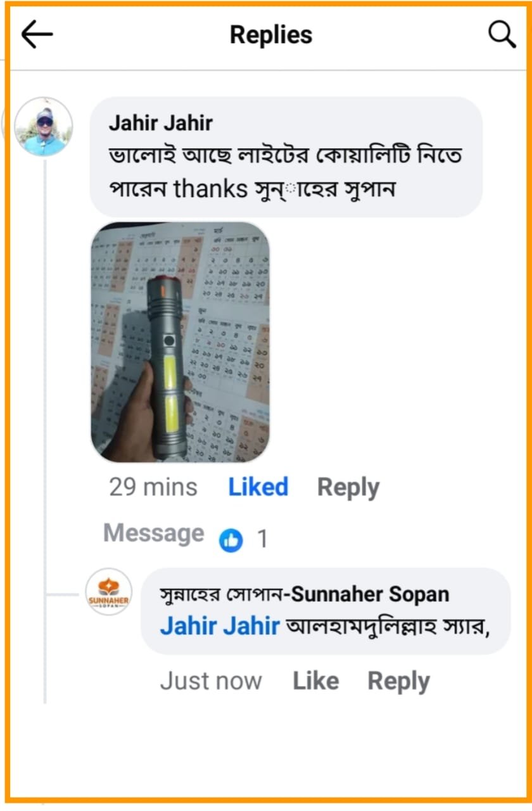The width and height of the screenshot is (532, 811).
Task: Go back using the arrow icon
Action: click(x=37, y=35)
